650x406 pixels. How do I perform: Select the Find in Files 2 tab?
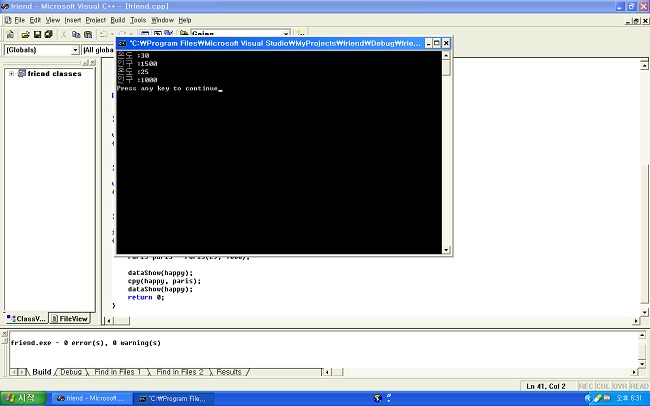180,372
